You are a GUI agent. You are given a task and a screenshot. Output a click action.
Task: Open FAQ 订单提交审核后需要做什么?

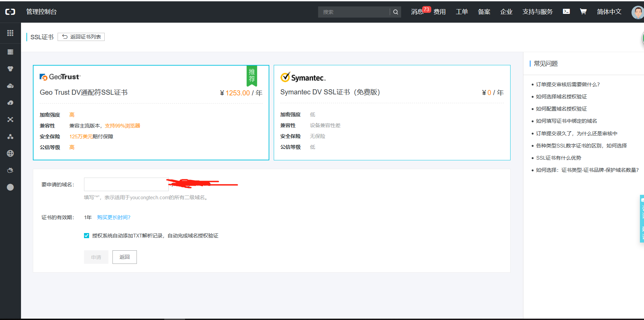coord(568,84)
